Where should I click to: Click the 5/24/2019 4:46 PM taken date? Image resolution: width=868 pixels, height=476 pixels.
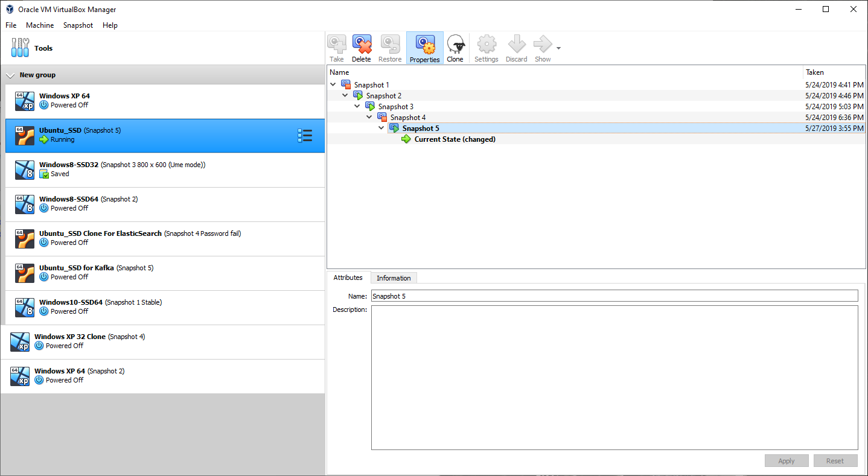(x=835, y=96)
